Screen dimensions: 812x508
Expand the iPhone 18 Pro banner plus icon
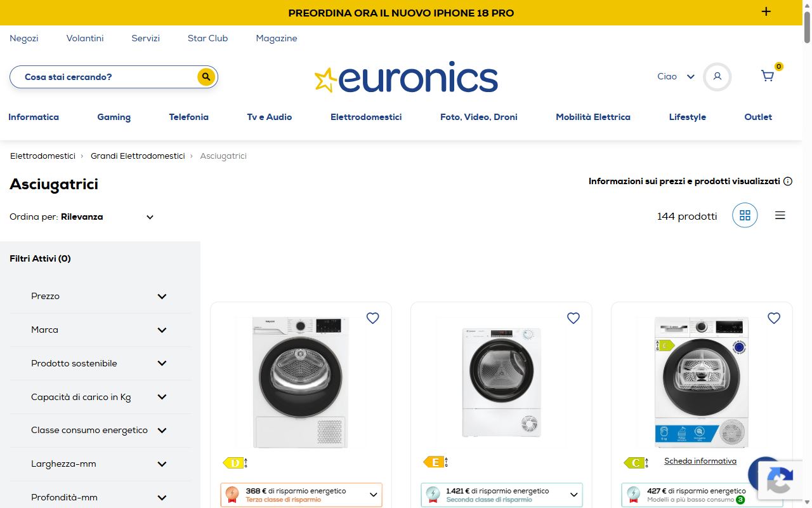[x=766, y=11]
